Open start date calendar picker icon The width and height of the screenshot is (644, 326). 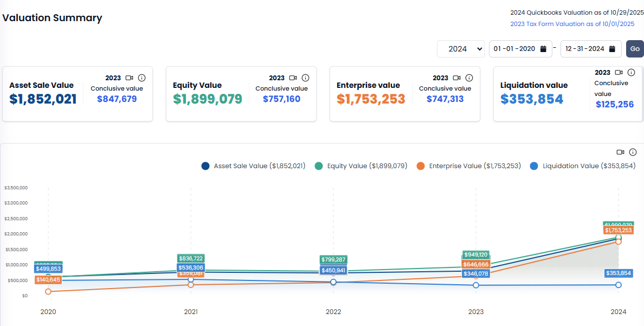543,49
